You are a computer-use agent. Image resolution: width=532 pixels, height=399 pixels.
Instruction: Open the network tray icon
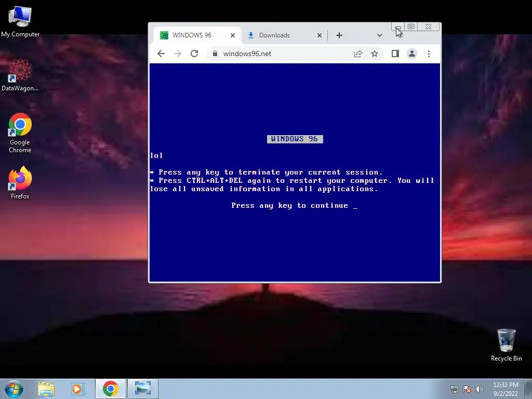pyautogui.click(x=454, y=389)
